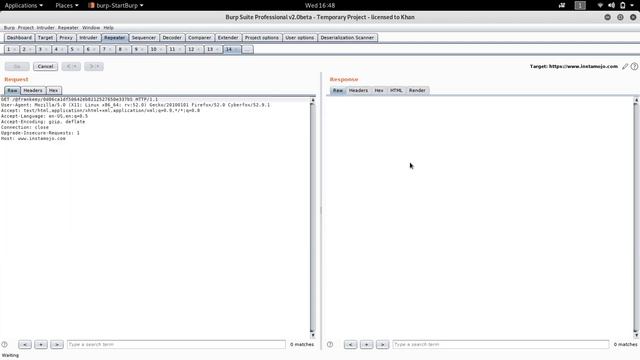Screen dimensions: 640x360
Task: Click response pane vertical scrollbar
Action: click(x=636, y=217)
